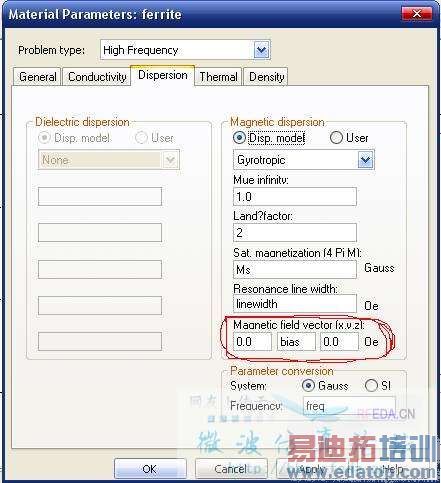Click the OK button
This screenshot has height=483, width=441.
point(150,469)
